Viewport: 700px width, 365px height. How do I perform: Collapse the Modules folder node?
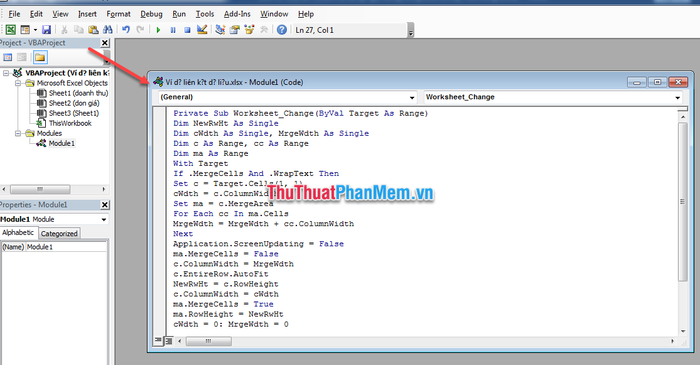18,133
